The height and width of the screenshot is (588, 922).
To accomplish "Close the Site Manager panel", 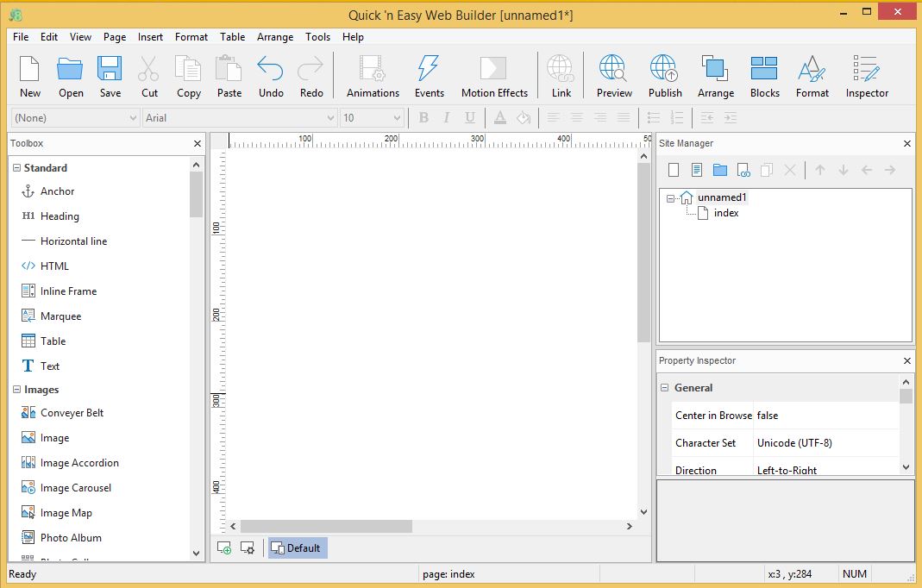I will [906, 143].
